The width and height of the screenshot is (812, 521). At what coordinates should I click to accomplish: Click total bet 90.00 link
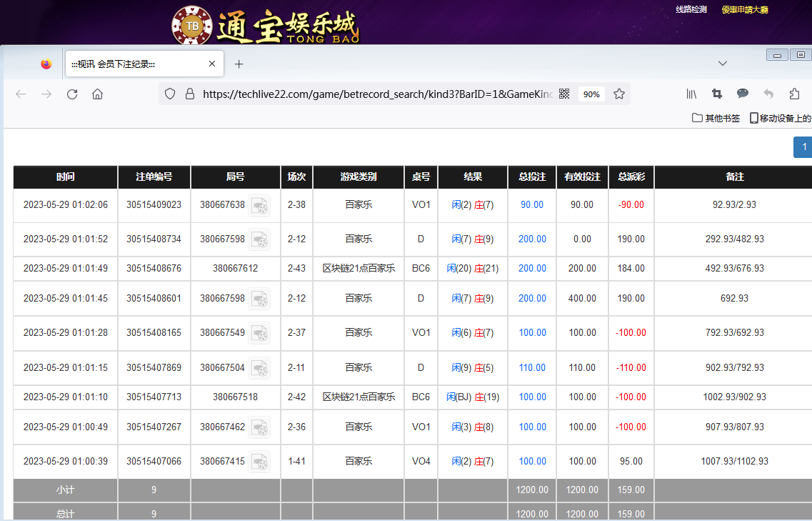click(x=532, y=205)
